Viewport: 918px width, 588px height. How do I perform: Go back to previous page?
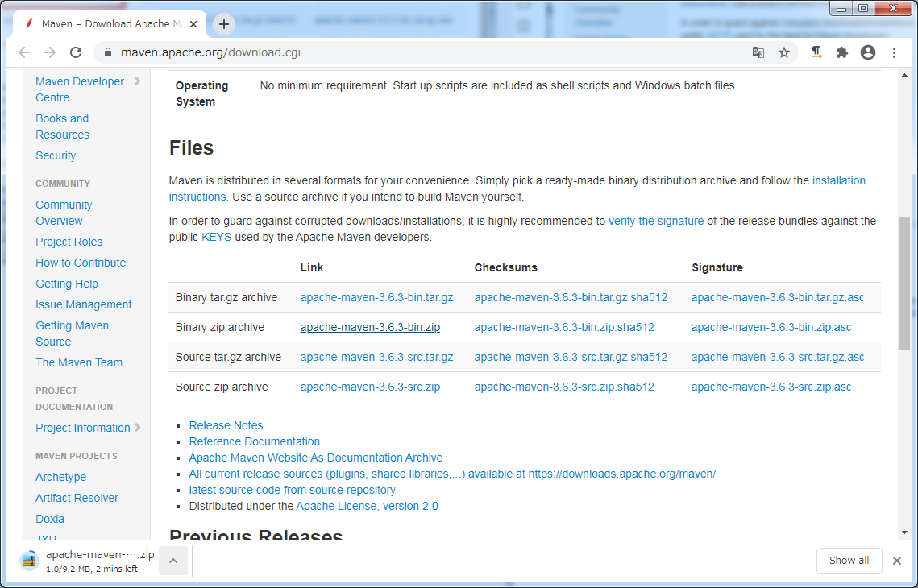point(24,52)
